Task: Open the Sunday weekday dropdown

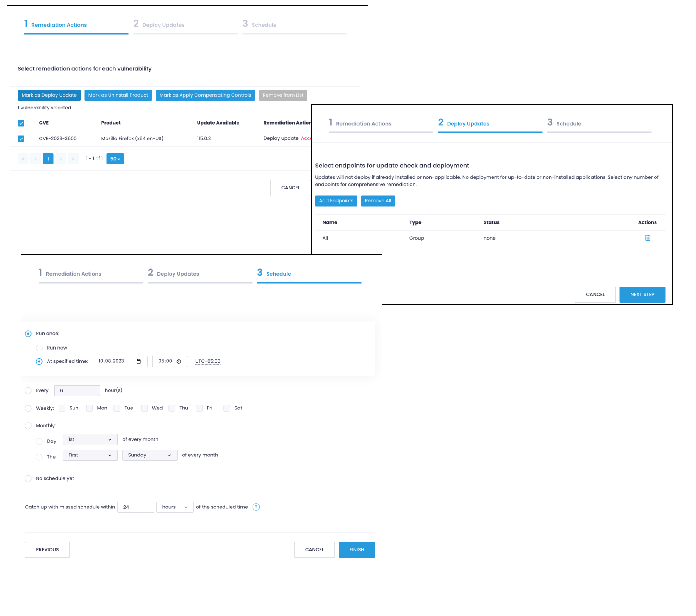Action: 149,455
